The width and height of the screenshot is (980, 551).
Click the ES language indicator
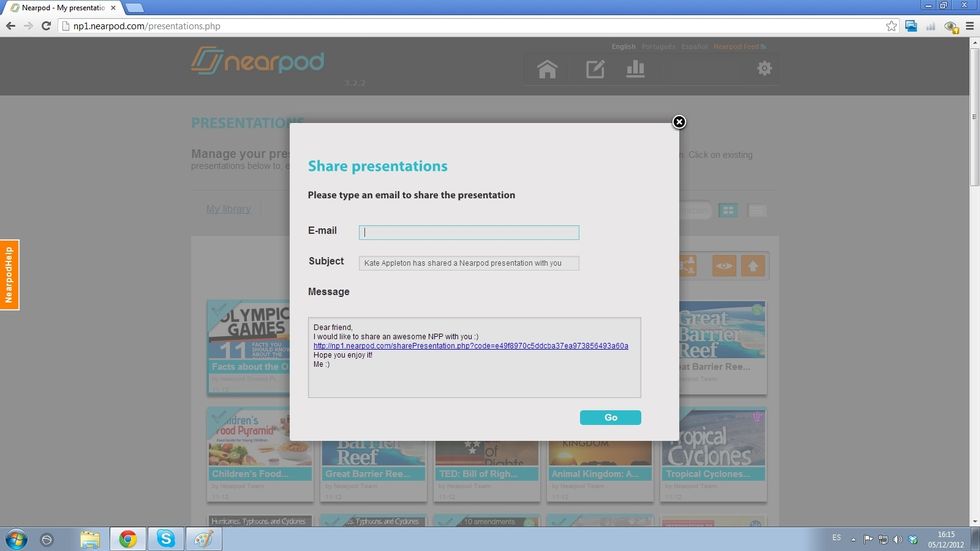836,538
